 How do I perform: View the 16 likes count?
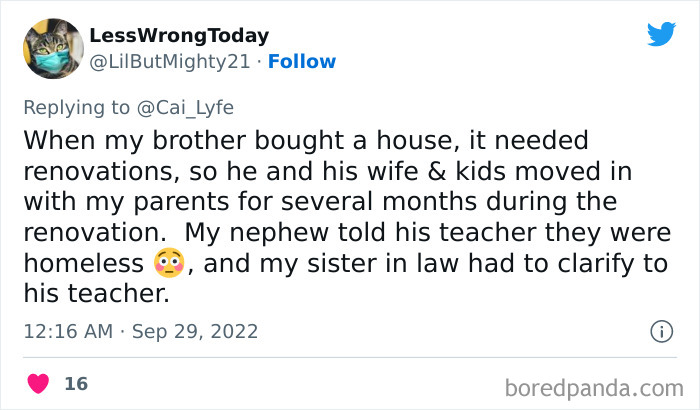pos(75,383)
